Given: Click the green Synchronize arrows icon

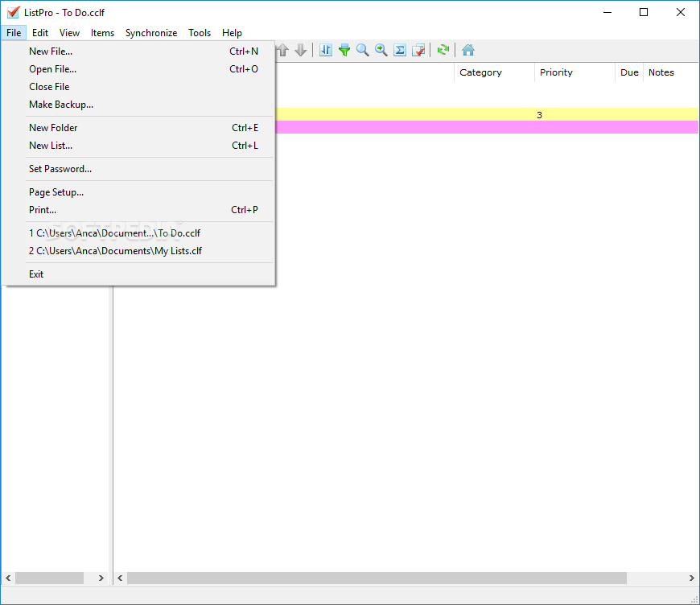Looking at the screenshot, I should (x=443, y=50).
